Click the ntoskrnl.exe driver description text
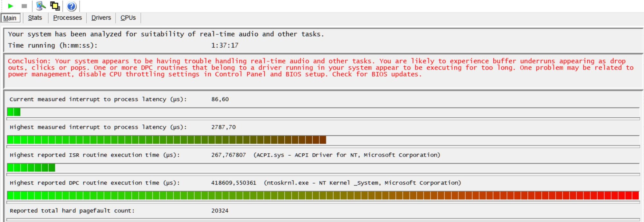Screen dimensions: 644x222 [362, 183]
